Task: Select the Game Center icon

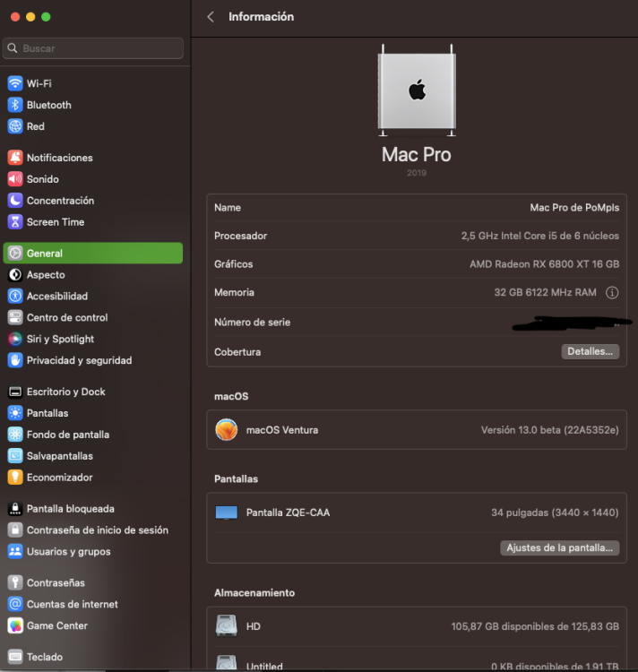Action: (x=15, y=625)
